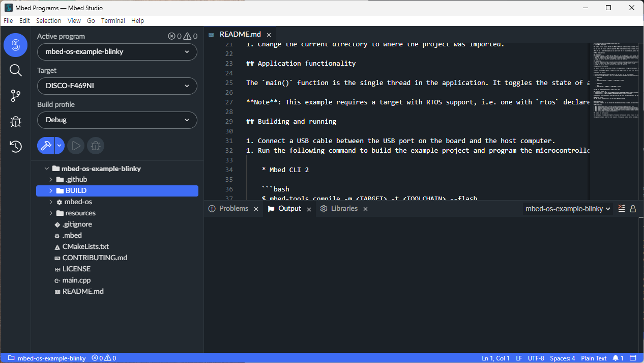Click Mbed Studio app icon in title bar
This screenshot has width=644, height=363.
[x=9, y=8]
